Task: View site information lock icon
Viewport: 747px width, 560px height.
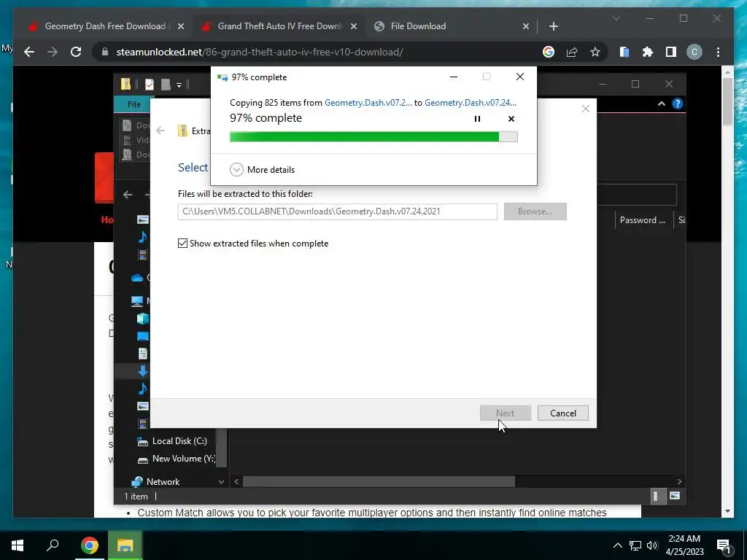Action: coord(105,52)
